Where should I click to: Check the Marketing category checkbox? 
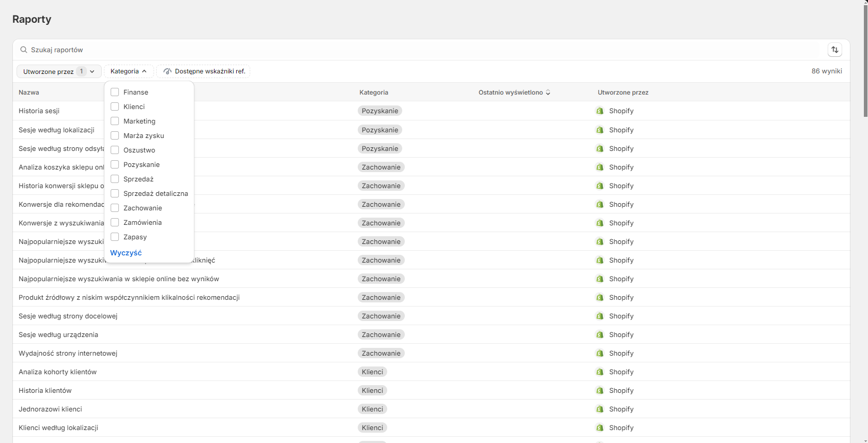pyautogui.click(x=115, y=121)
